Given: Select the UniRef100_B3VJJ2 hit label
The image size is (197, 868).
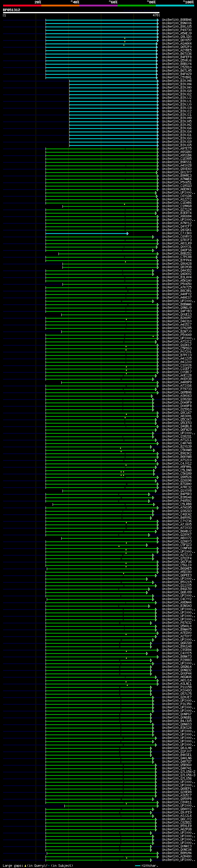Looking at the screenshot, I should point(177,98).
